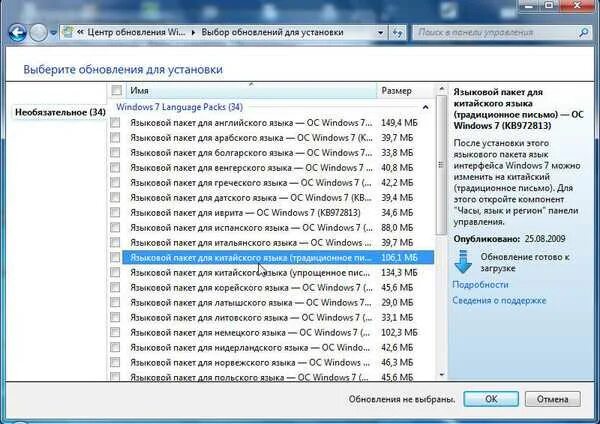Go back with the blue Back arrow
Image resolution: width=600 pixels, height=424 pixels.
click(17, 33)
